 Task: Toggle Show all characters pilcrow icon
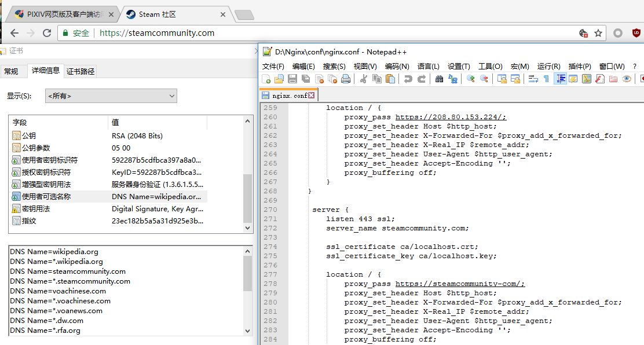coord(546,79)
